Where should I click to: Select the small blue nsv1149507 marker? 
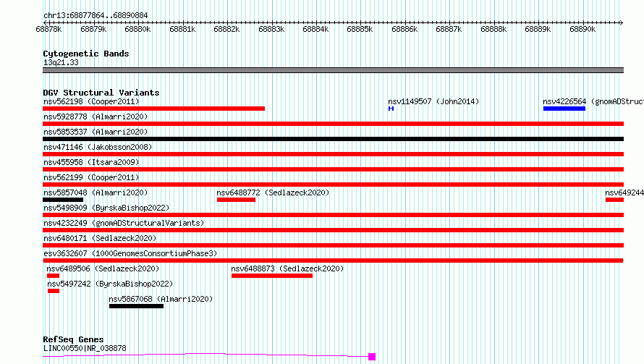pos(391,109)
